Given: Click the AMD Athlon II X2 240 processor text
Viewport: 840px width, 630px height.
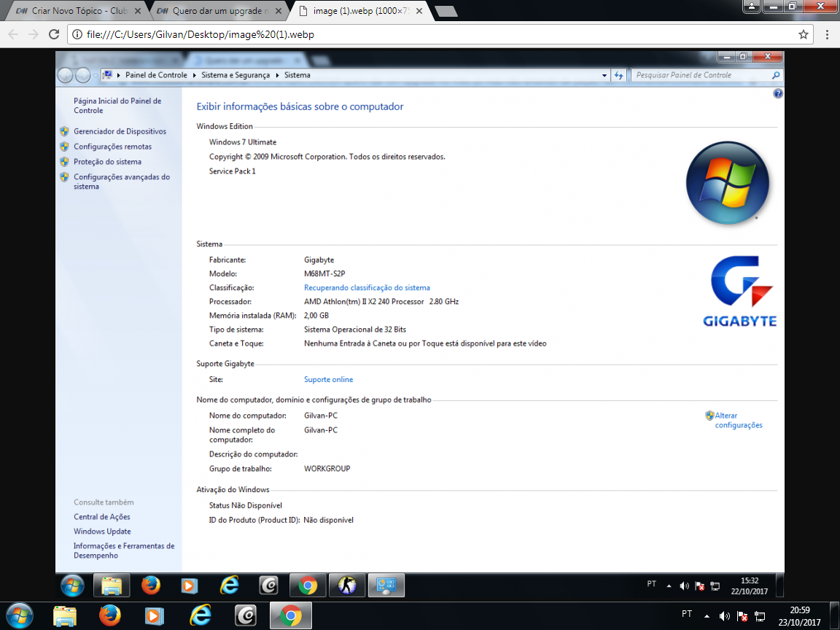Looking at the screenshot, I should [x=381, y=302].
